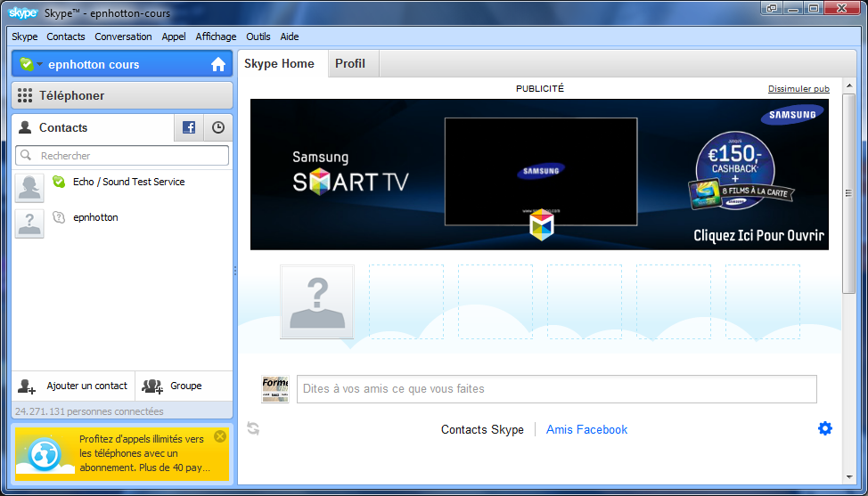This screenshot has height=496, width=868.
Task: Show the Contacts Skype feed
Action: pos(482,429)
